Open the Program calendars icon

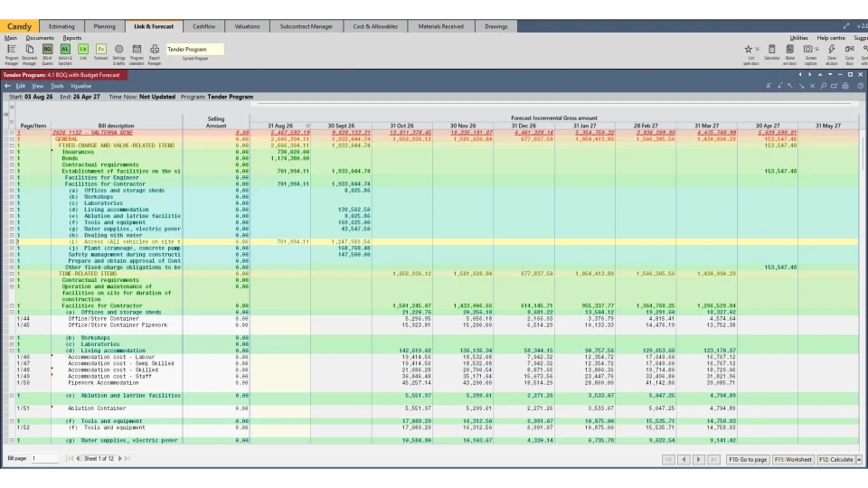[x=137, y=54]
